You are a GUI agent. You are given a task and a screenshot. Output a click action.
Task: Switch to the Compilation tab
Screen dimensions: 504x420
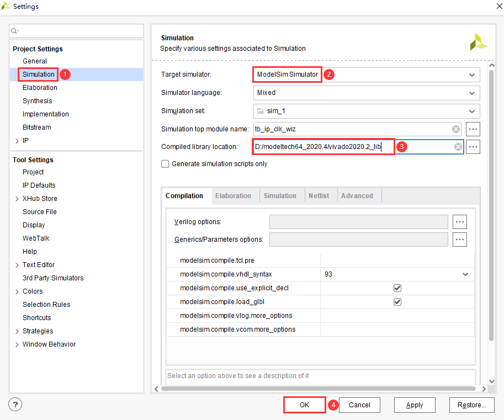pos(184,196)
